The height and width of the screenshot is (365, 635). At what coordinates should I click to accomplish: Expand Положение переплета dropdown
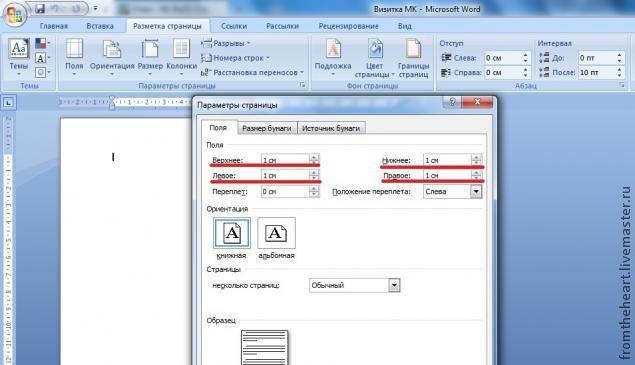click(x=476, y=191)
